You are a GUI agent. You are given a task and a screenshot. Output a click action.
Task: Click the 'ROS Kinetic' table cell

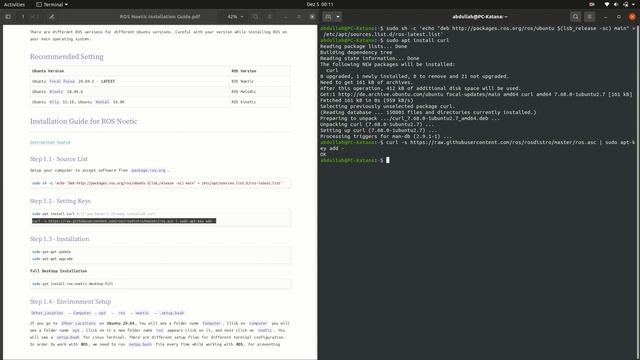tap(244, 102)
